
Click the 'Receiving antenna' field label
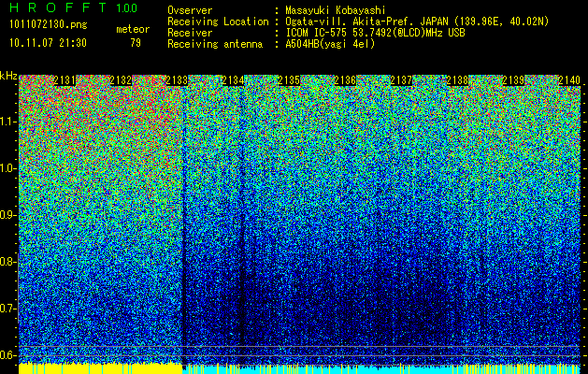point(215,44)
